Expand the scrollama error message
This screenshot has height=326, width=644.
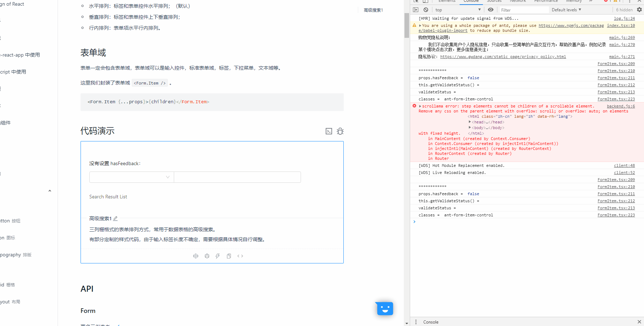click(420, 106)
